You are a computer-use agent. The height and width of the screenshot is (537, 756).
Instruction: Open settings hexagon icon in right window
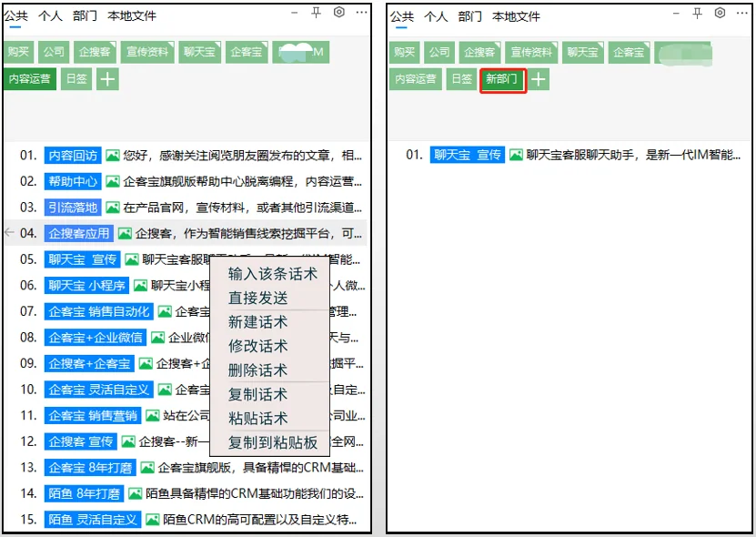[x=720, y=12]
